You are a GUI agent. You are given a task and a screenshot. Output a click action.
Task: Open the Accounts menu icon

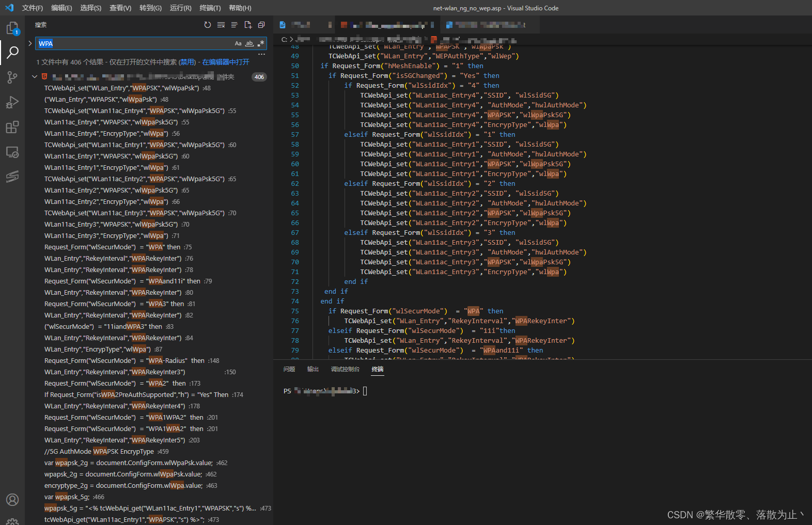point(12,500)
